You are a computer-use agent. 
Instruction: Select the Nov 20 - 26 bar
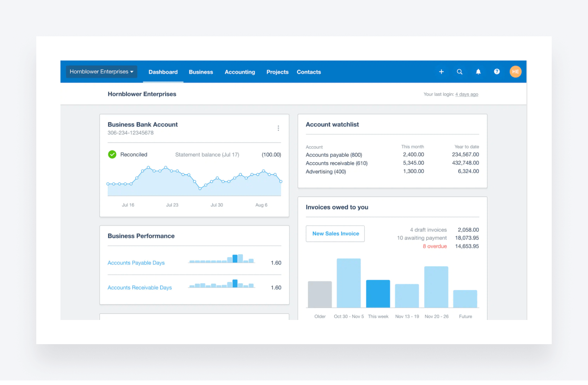(436, 287)
